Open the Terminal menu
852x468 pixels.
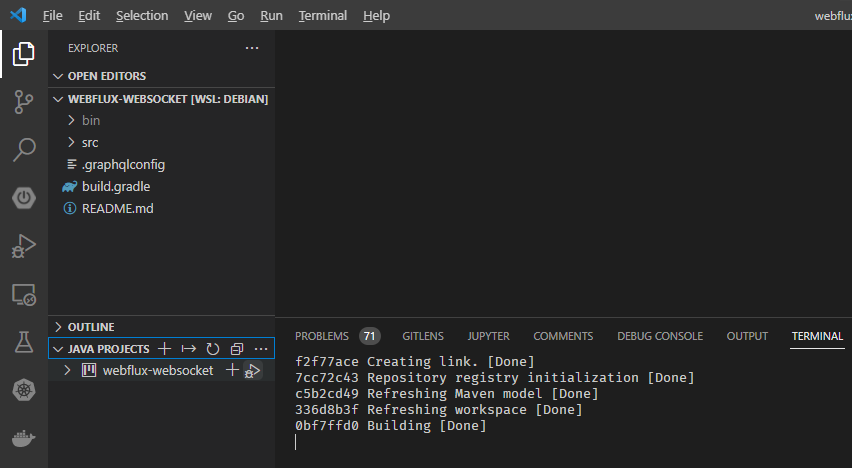point(323,16)
